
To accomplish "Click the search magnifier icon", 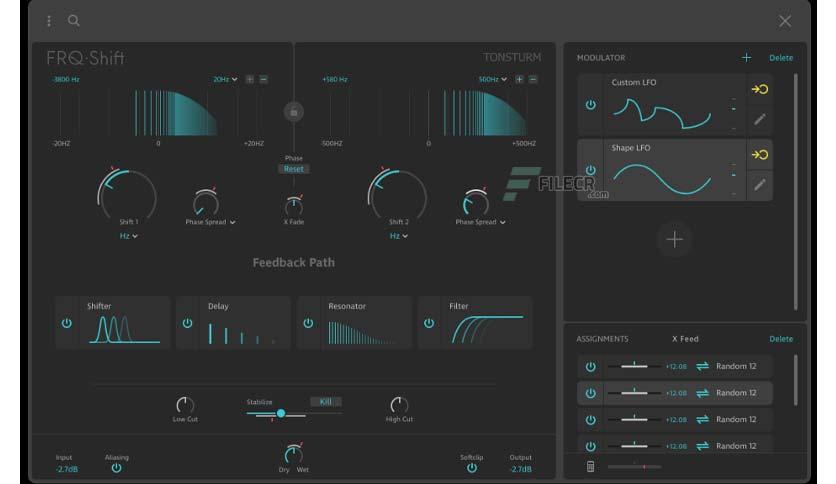I will coord(74,21).
